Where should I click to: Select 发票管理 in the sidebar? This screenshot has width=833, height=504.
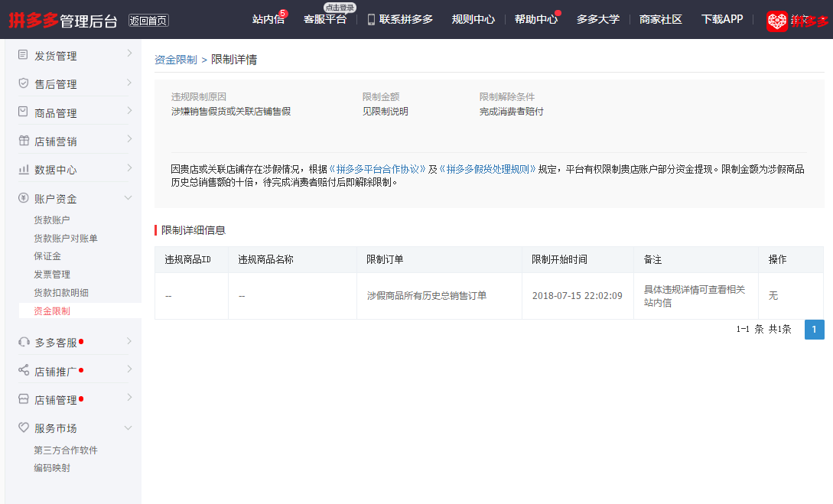[51, 275]
